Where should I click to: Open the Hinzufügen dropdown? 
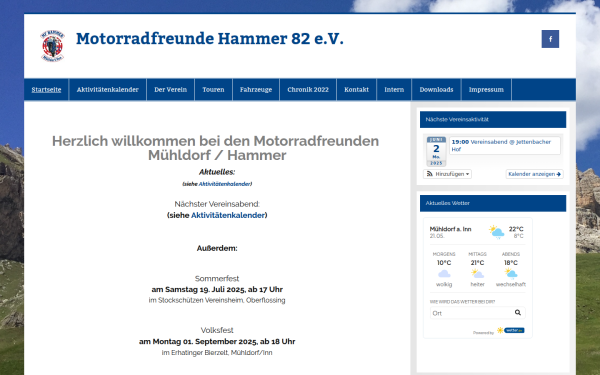pos(447,174)
